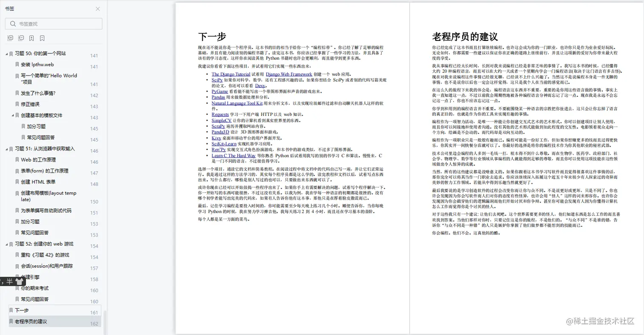The width and height of the screenshot is (644, 335).
Task: Click into the 书签查找 search field
Action: tap(54, 23)
